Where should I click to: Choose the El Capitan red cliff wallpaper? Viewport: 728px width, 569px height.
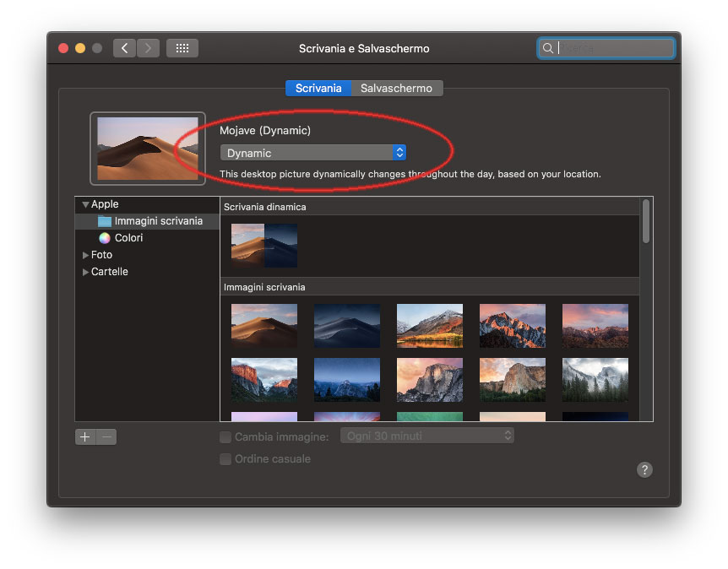pos(264,380)
